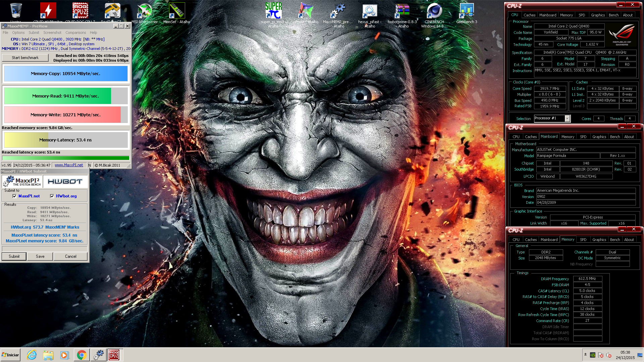This screenshot has width=644, height=362.
Task: Uncheck the HWbot.org submit checkbox
Action: click(x=52, y=196)
